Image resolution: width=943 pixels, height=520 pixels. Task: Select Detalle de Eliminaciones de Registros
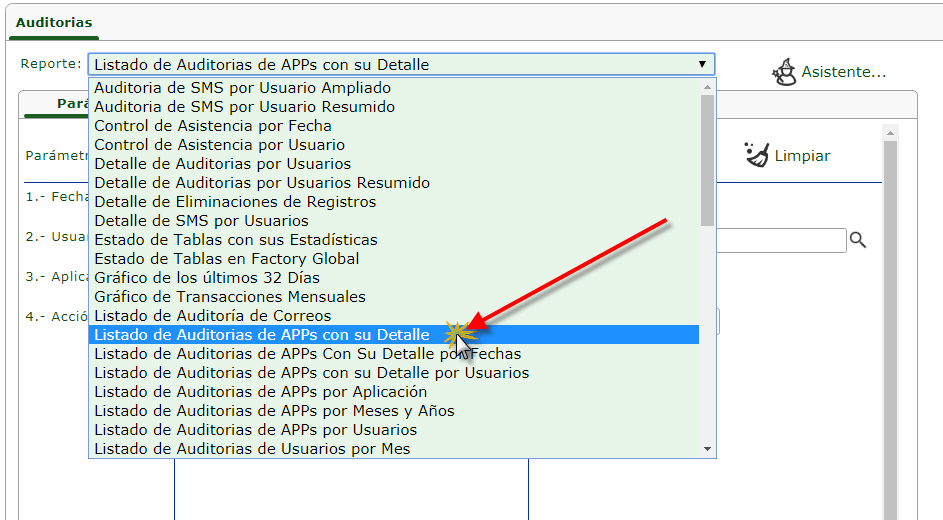393,202
